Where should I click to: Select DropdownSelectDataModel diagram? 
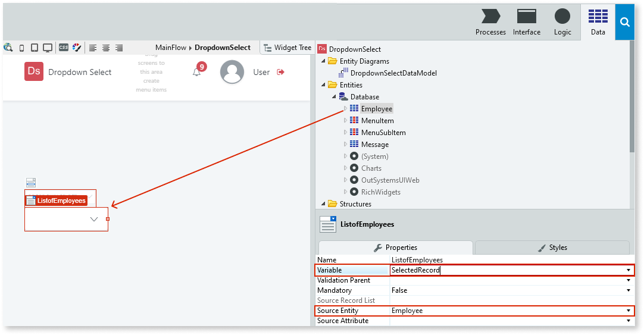tap(393, 73)
